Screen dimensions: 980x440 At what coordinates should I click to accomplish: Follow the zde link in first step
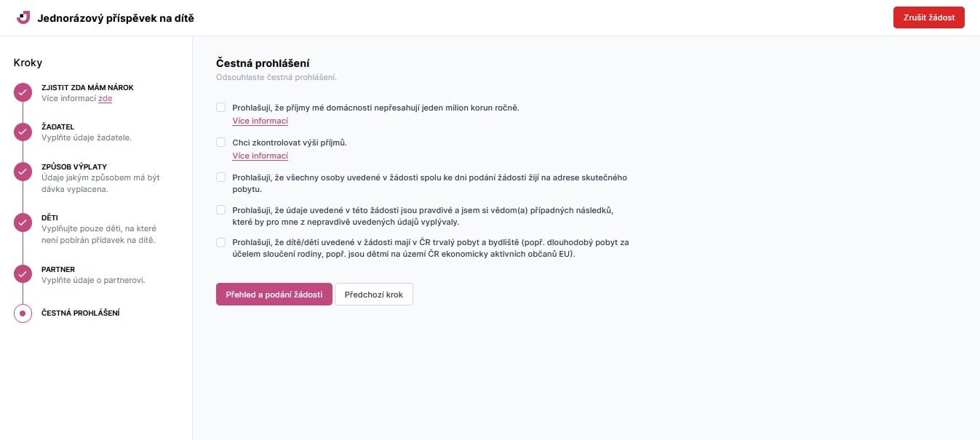point(105,98)
